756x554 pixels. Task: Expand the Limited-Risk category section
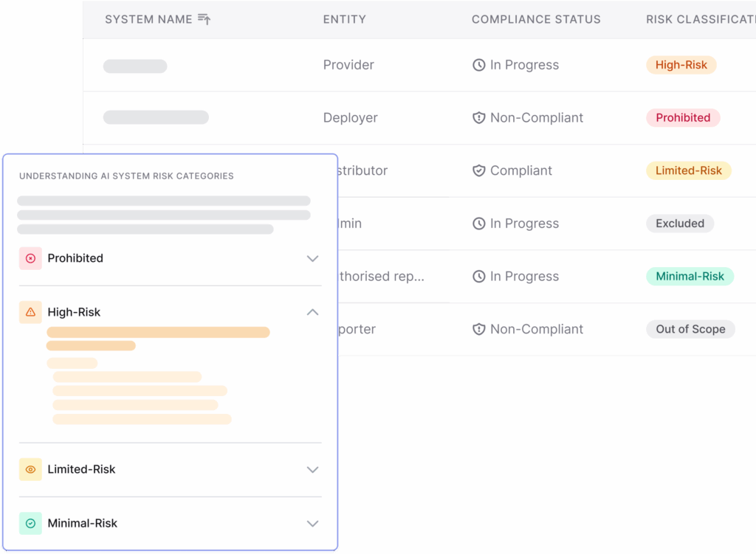(x=312, y=470)
